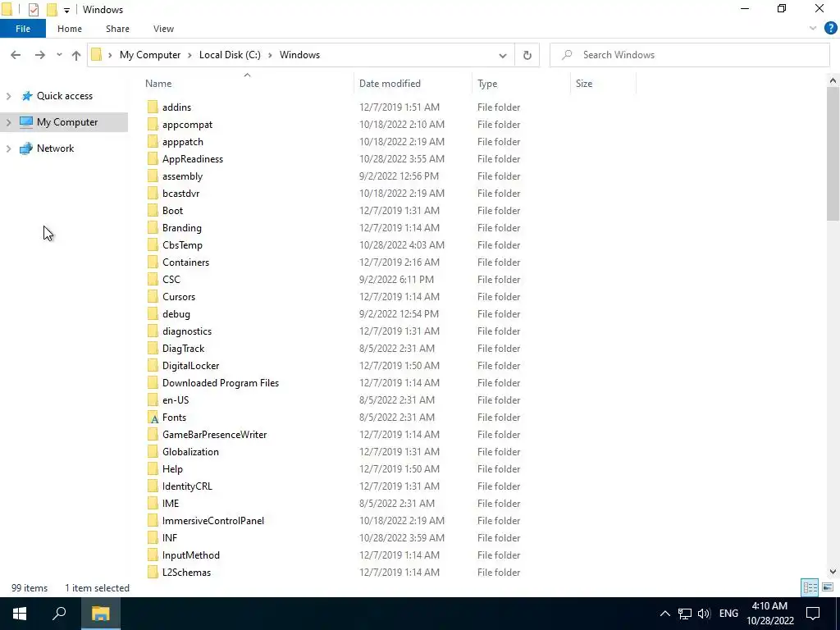
Task: Click File Explorer on the taskbar
Action: coord(100,614)
